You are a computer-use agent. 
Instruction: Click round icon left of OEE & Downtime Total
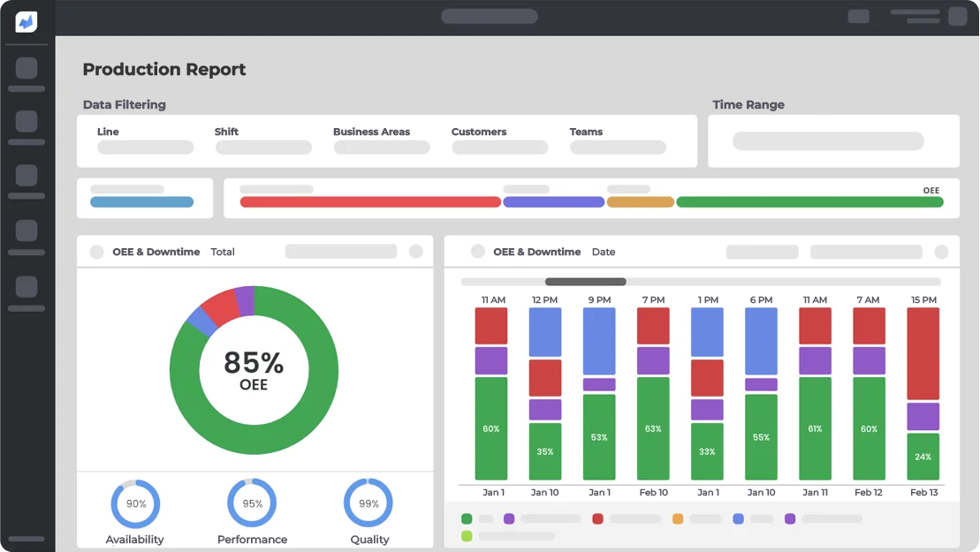tap(96, 252)
